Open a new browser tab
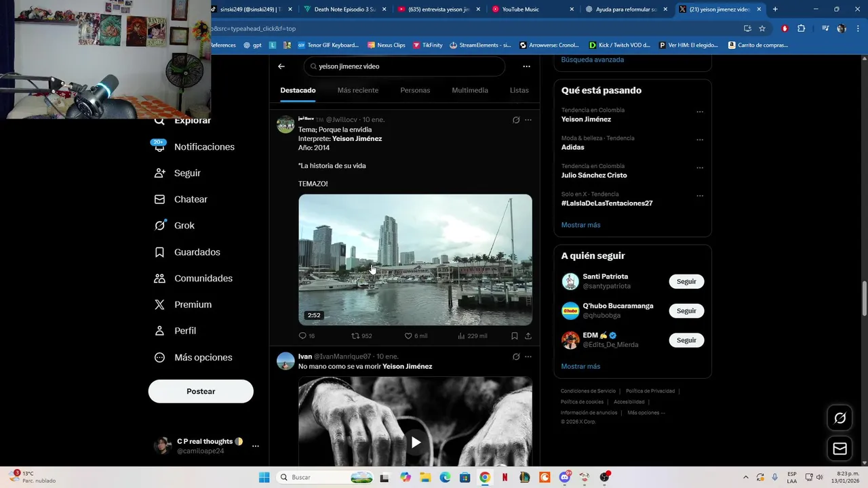The width and height of the screenshot is (868, 488). pos(775,9)
